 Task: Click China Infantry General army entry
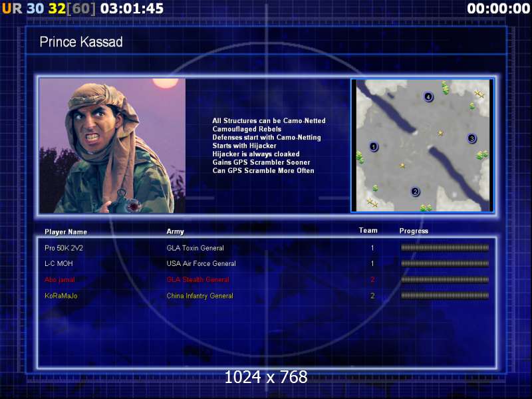click(200, 296)
